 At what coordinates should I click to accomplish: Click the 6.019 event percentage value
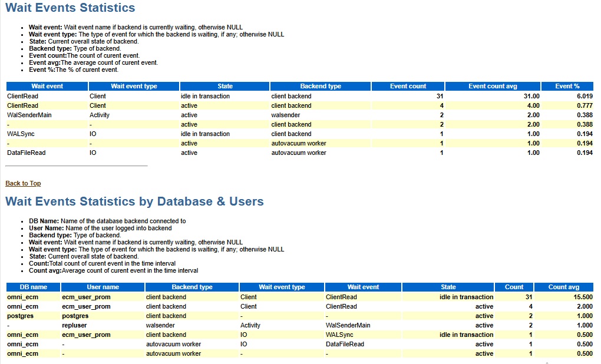[584, 96]
